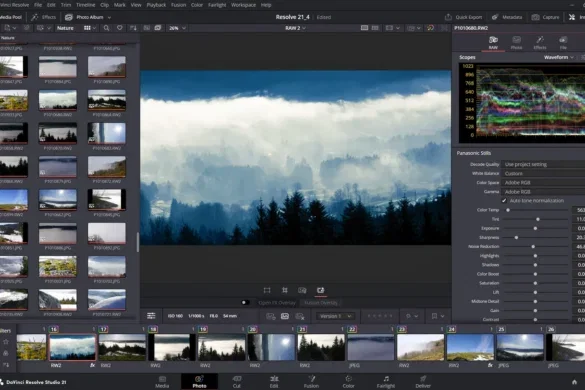
Task: Switch to the Deliver page
Action: [x=423, y=382]
